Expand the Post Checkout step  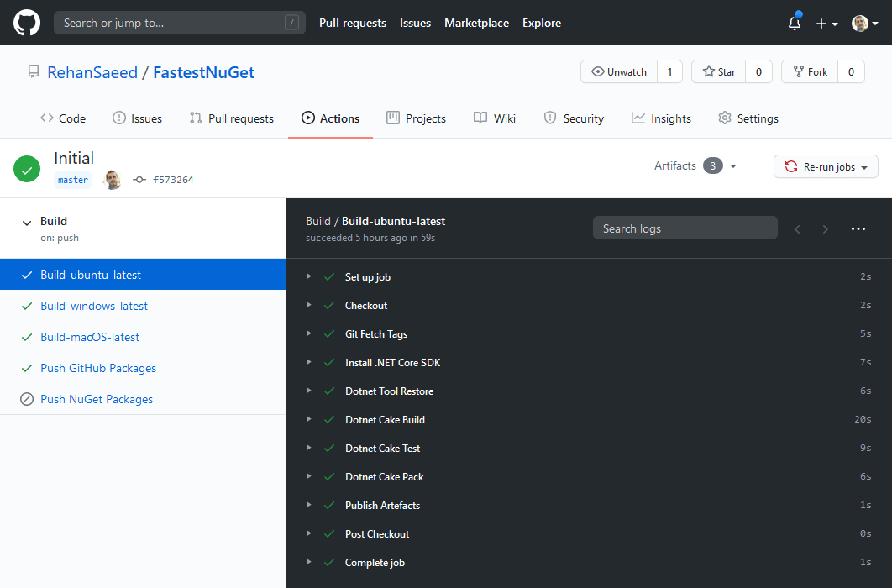pos(308,533)
